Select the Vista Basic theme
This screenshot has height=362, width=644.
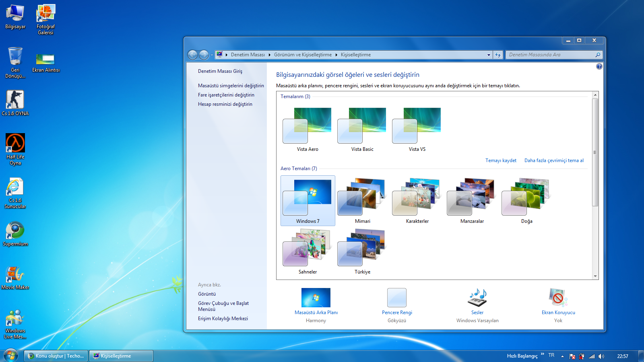(x=362, y=130)
